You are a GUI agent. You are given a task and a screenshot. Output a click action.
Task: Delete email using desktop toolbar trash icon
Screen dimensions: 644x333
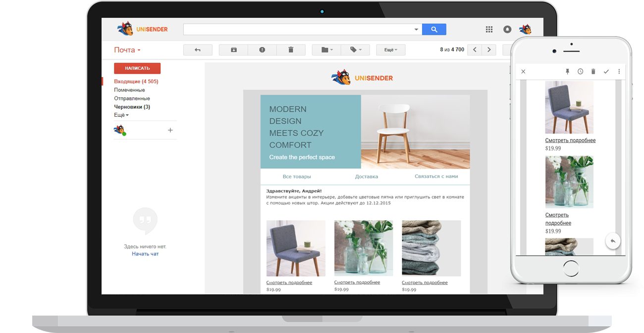point(291,50)
